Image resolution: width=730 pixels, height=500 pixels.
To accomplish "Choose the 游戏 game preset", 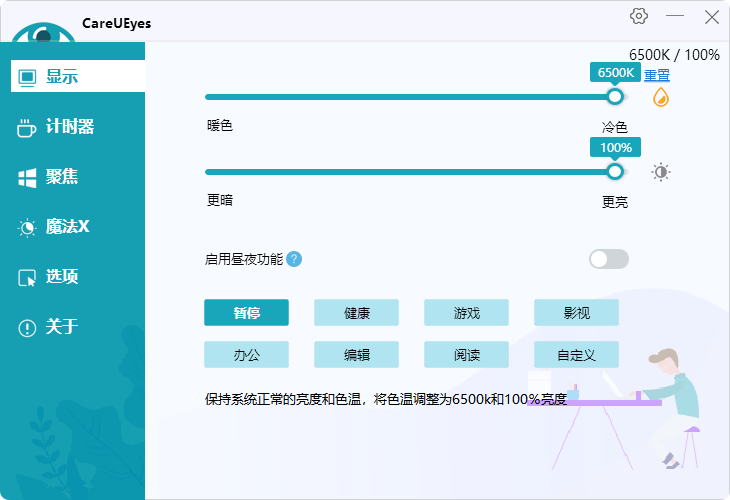I will (x=467, y=313).
